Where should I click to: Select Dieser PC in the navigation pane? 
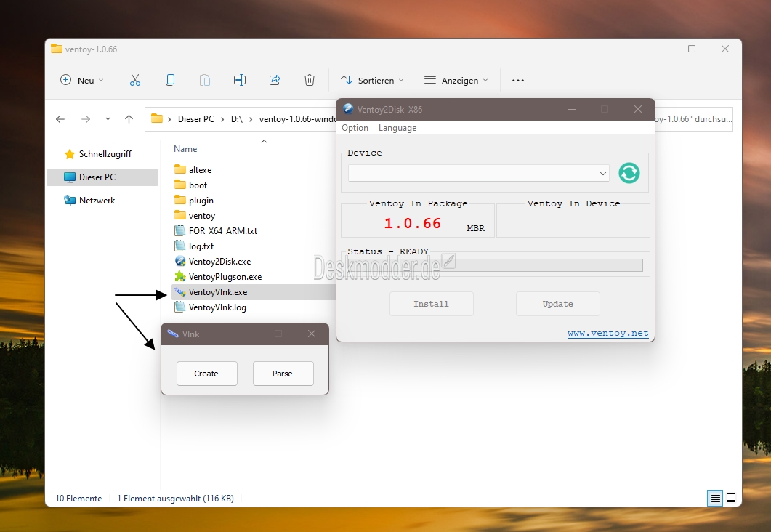(x=102, y=177)
